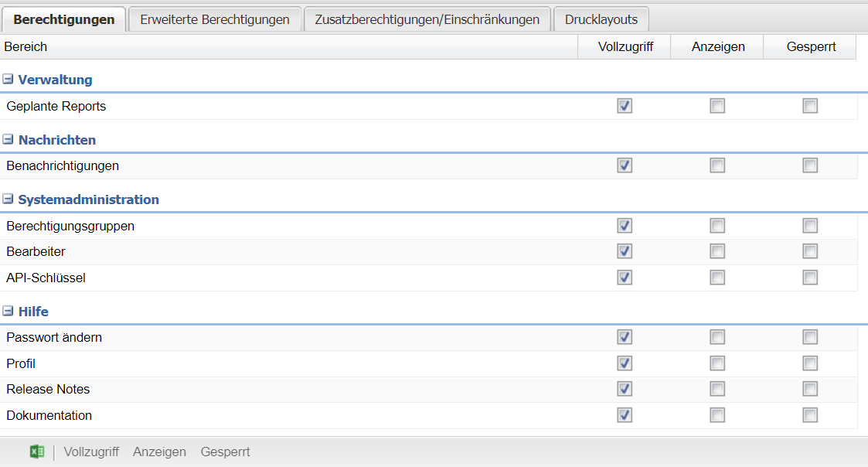Switch to Erweiterte Berechtigungen tab
The height and width of the screenshot is (467, 868).
[214, 19]
